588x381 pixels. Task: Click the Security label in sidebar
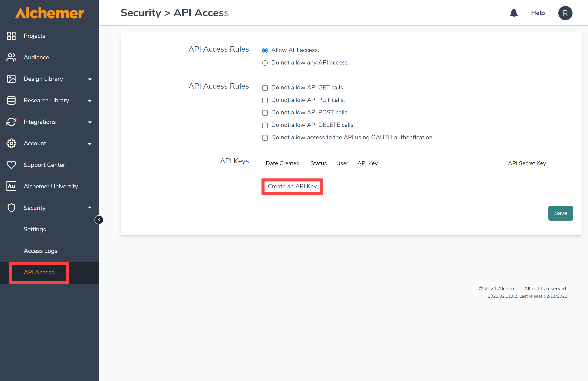35,208
